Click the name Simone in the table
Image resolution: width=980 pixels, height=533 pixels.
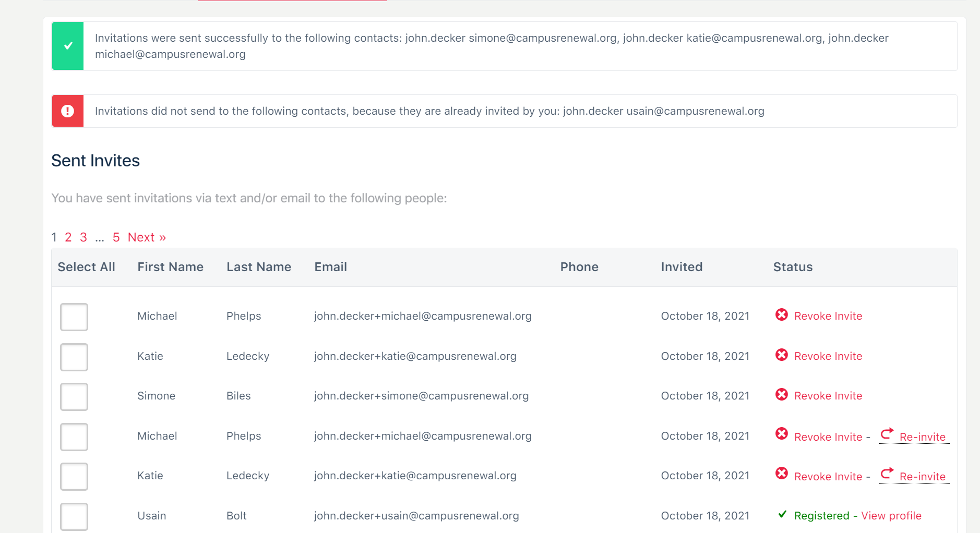coord(156,396)
